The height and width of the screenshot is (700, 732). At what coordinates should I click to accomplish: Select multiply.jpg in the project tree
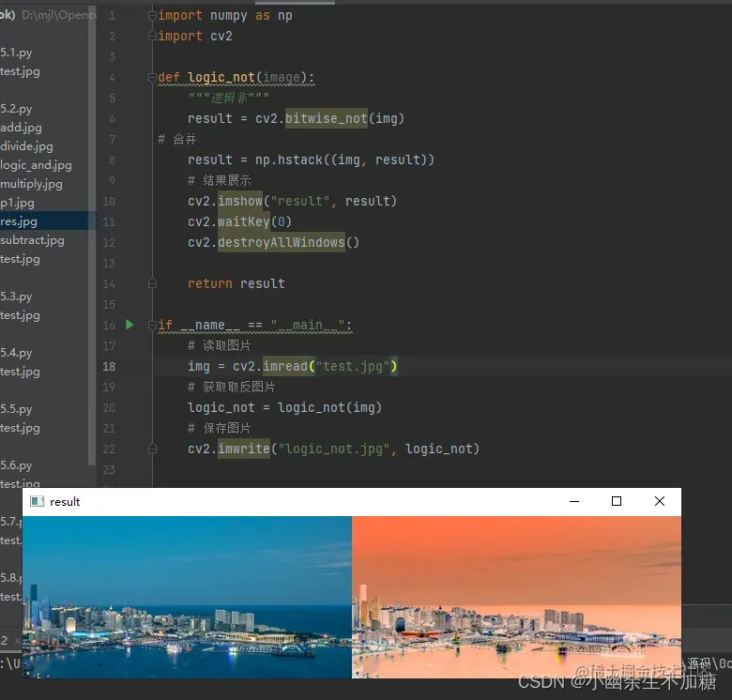click(x=31, y=183)
